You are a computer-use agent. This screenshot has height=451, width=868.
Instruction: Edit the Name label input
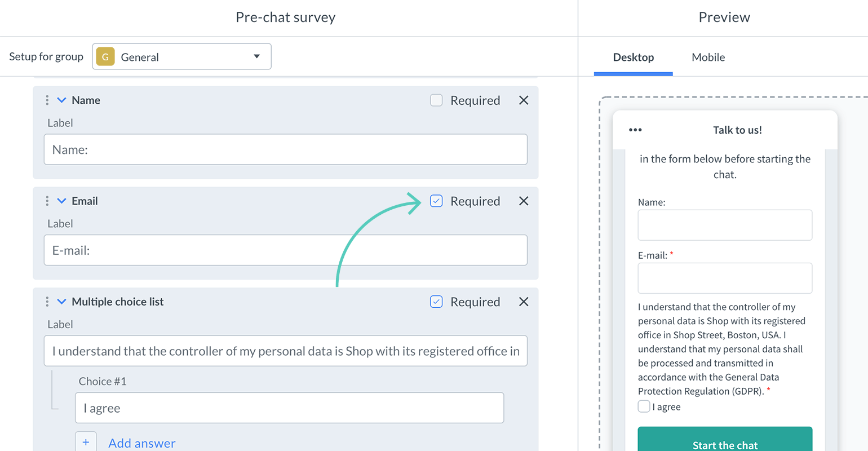click(286, 149)
